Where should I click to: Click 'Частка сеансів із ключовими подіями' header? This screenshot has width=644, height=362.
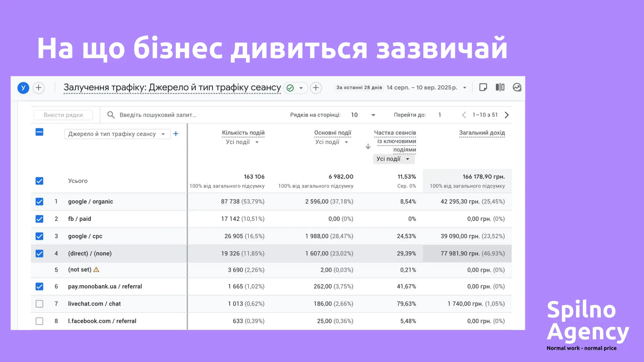coord(395,141)
